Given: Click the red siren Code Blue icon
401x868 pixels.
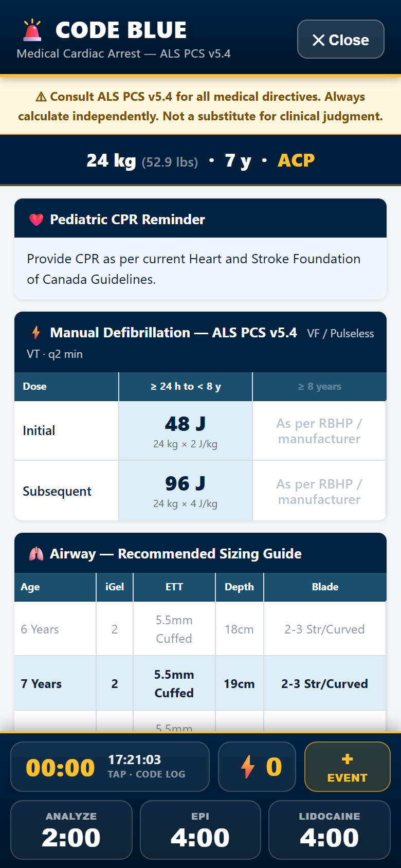Looking at the screenshot, I should click(x=32, y=30).
